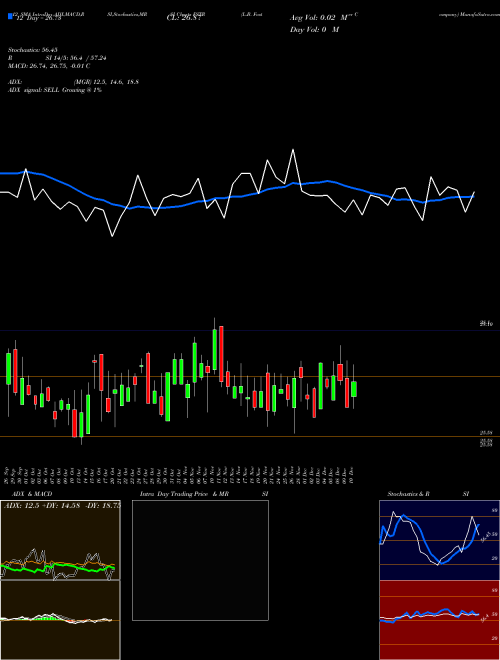Click the 'ADX signal: SELL Growing @ 1%' text
Screen dimensions: 500x660
point(55,90)
